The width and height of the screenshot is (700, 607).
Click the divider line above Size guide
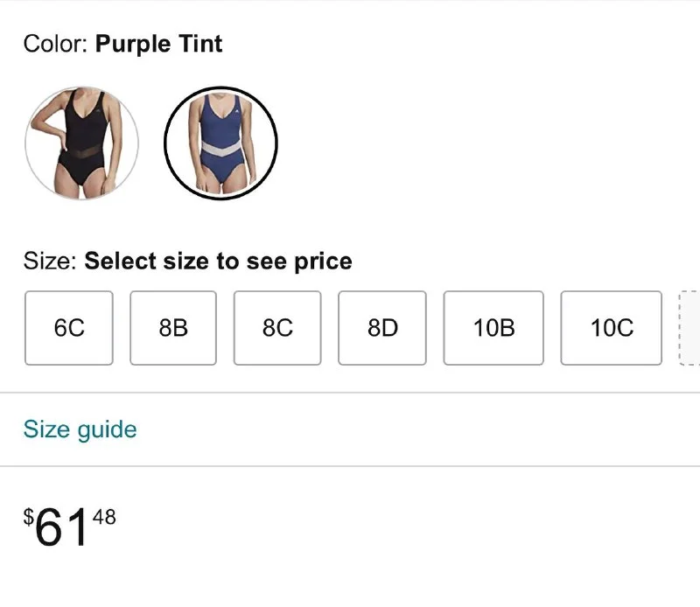pos(350,393)
